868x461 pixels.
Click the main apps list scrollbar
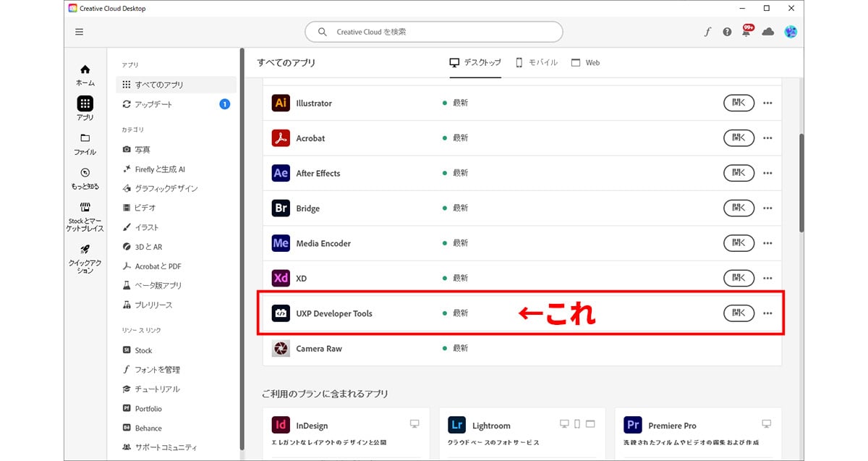tap(801, 182)
